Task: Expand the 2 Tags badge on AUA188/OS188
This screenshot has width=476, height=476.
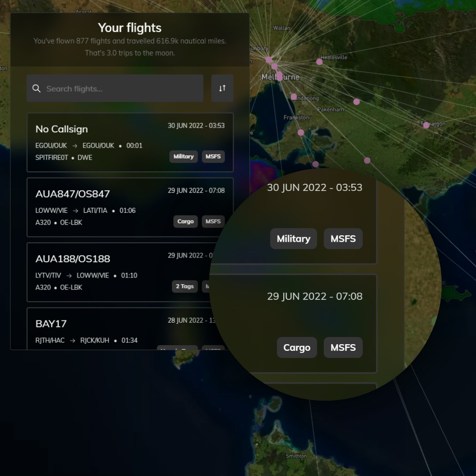Action: pyautogui.click(x=185, y=287)
